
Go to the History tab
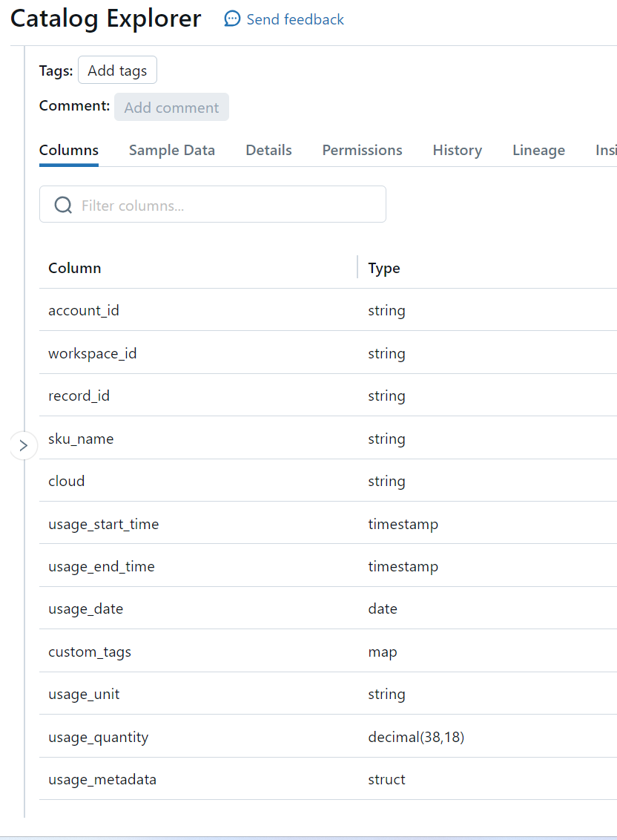click(457, 151)
